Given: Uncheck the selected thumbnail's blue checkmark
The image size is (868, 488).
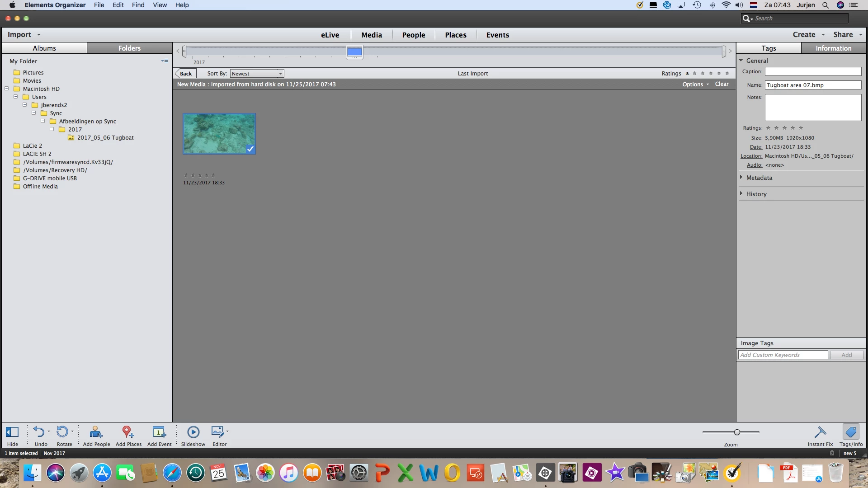Looking at the screenshot, I should coord(250,149).
